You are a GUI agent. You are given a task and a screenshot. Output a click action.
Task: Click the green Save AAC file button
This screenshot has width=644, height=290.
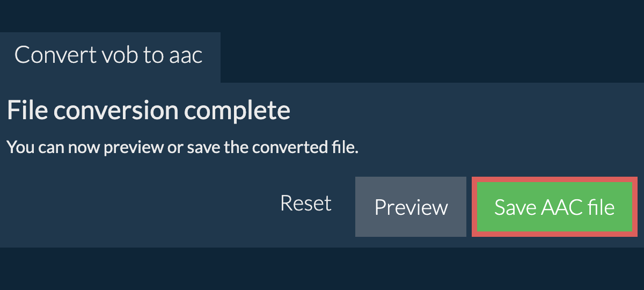point(554,207)
